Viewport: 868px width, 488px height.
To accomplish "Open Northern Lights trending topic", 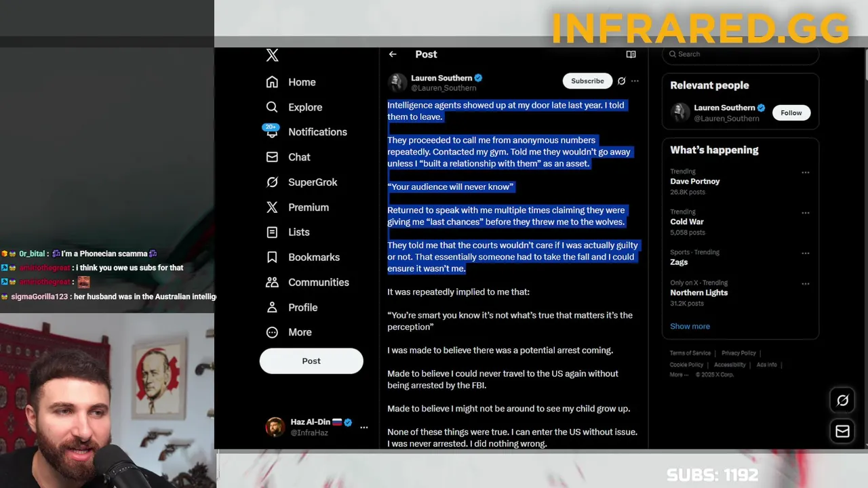I will coord(698,292).
